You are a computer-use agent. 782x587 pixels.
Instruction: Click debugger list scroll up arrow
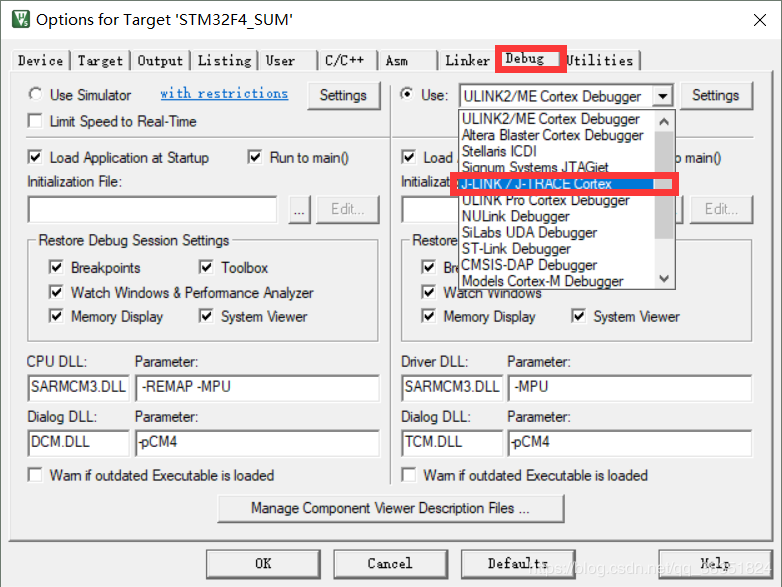[664, 122]
